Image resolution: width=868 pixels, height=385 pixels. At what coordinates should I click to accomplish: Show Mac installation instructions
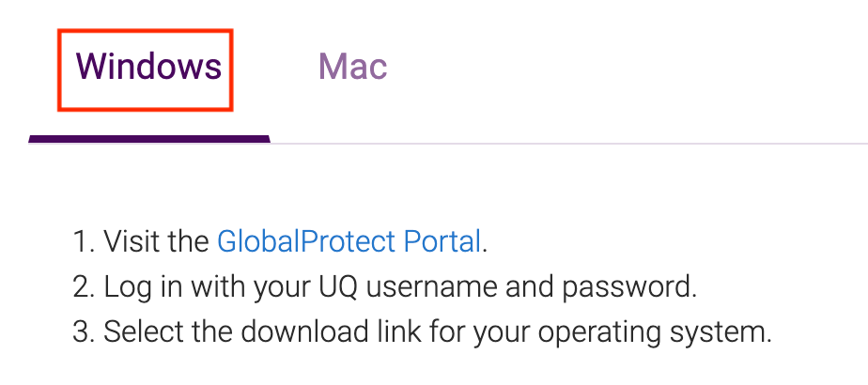click(352, 67)
